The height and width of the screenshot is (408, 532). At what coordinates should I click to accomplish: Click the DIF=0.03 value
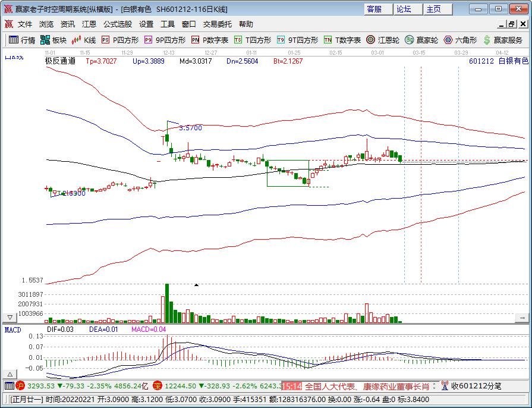(60, 329)
